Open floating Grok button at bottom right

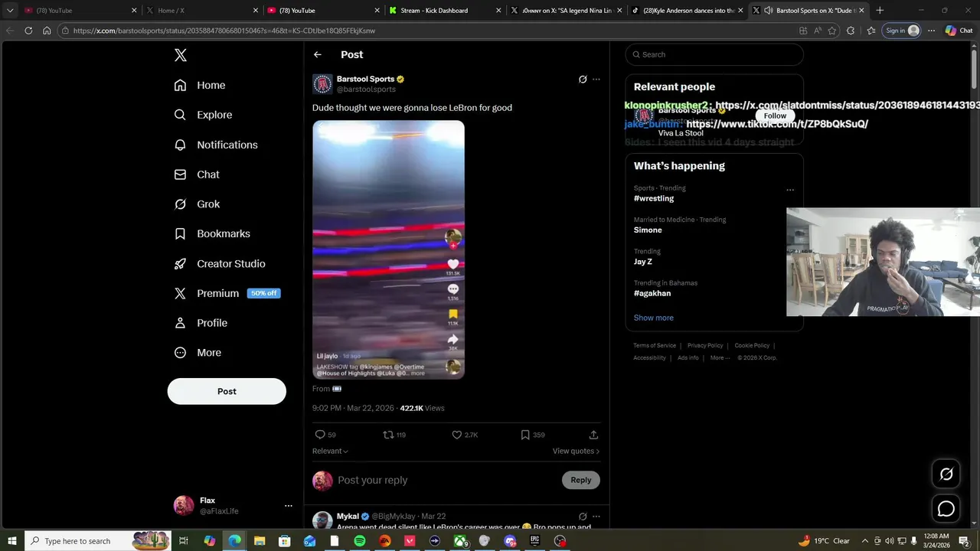click(946, 474)
